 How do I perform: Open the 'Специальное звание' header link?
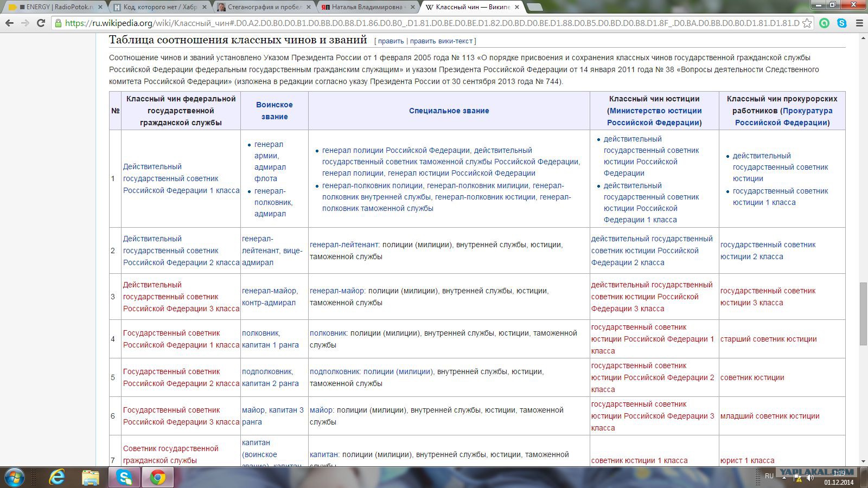pyautogui.click(x=449, y=111)
